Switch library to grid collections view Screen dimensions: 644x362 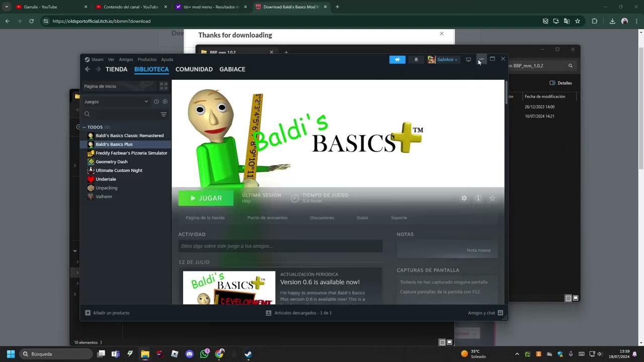pyautogui.click(x=164, y=86)
